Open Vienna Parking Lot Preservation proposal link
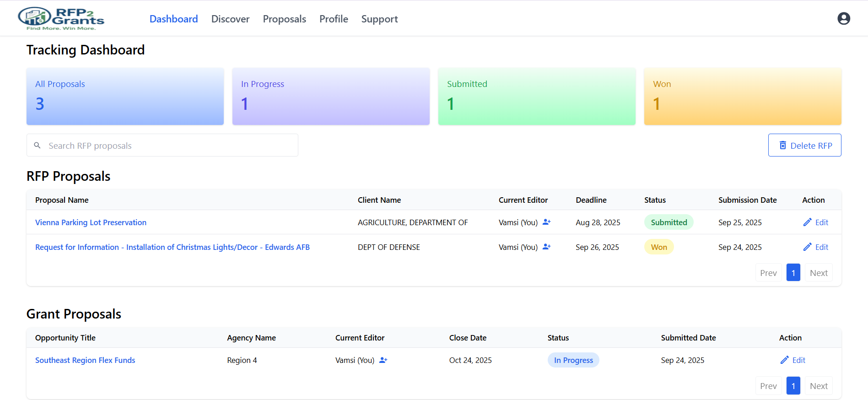 pos(91,222)
